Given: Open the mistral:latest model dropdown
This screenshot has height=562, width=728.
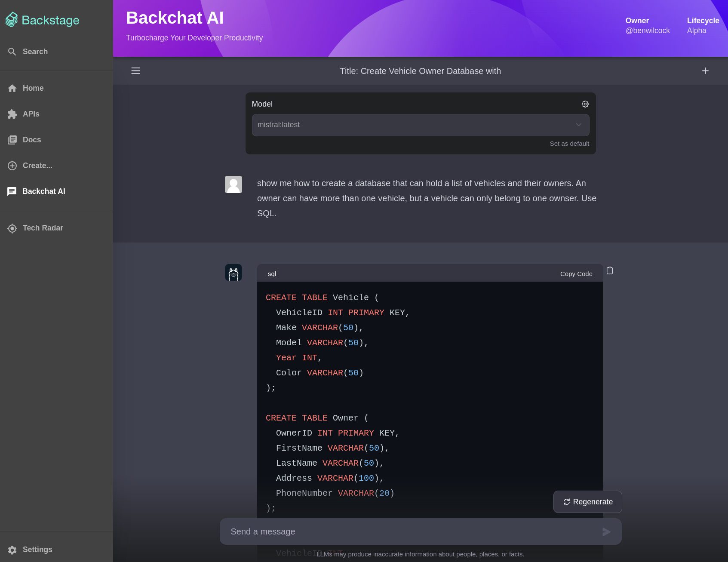Looking at the screenshot, I should [421, 125].
